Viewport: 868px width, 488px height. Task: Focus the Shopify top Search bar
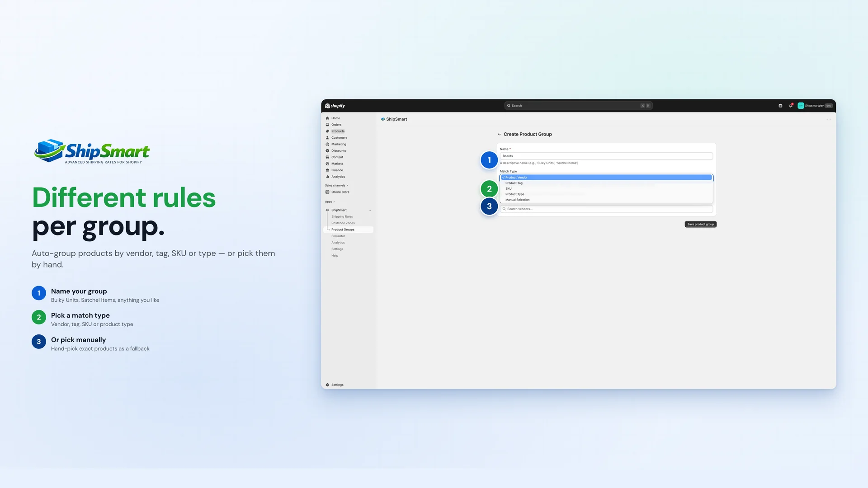point(578,106)
